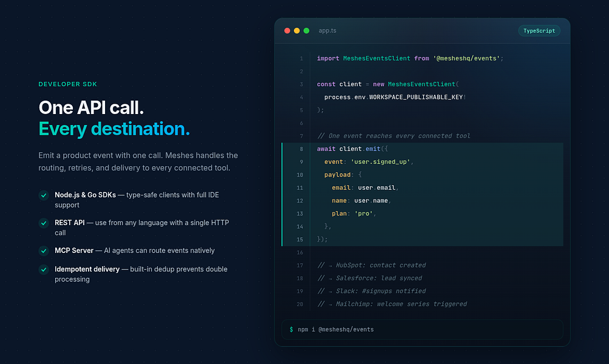Click checkmark icon beside MCP Server
The width and height of the screenshot is (609, 364).
tap(44, 251)
